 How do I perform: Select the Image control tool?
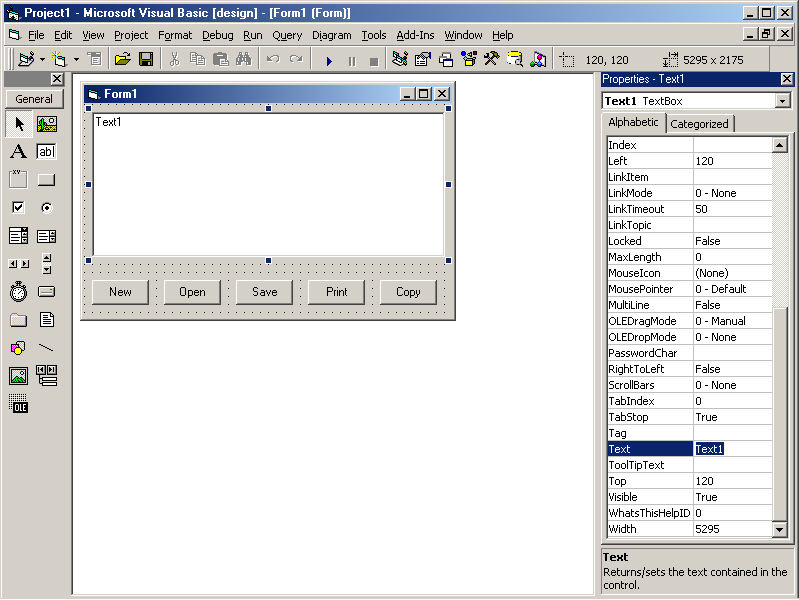tap(19, 376)
